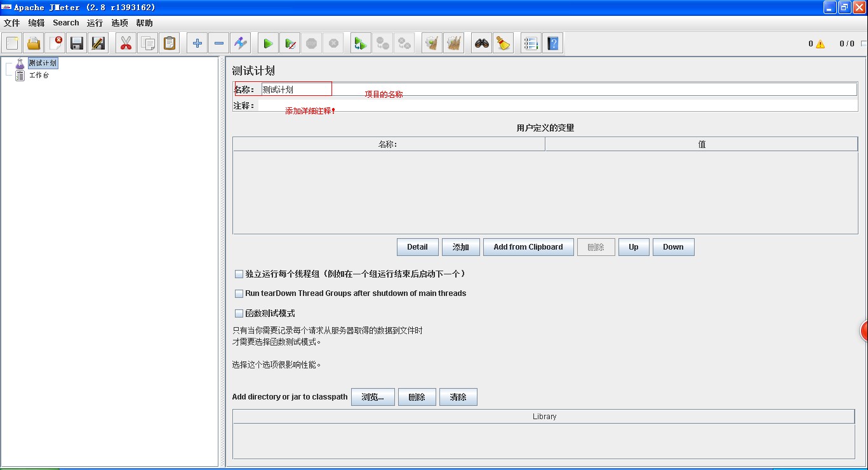Open the 帮助 menu
Screen dimensions: 868x470
(x=144, y=23)
